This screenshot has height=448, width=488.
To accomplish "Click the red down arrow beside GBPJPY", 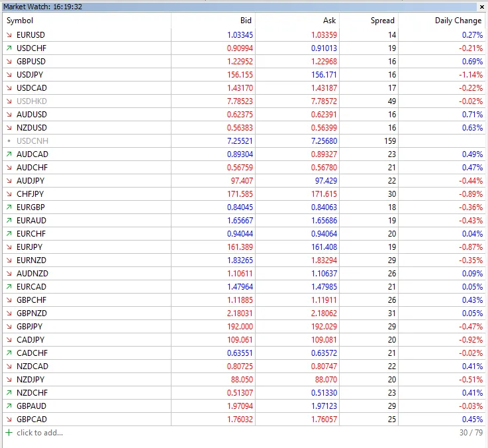I will tap(9, 327).
